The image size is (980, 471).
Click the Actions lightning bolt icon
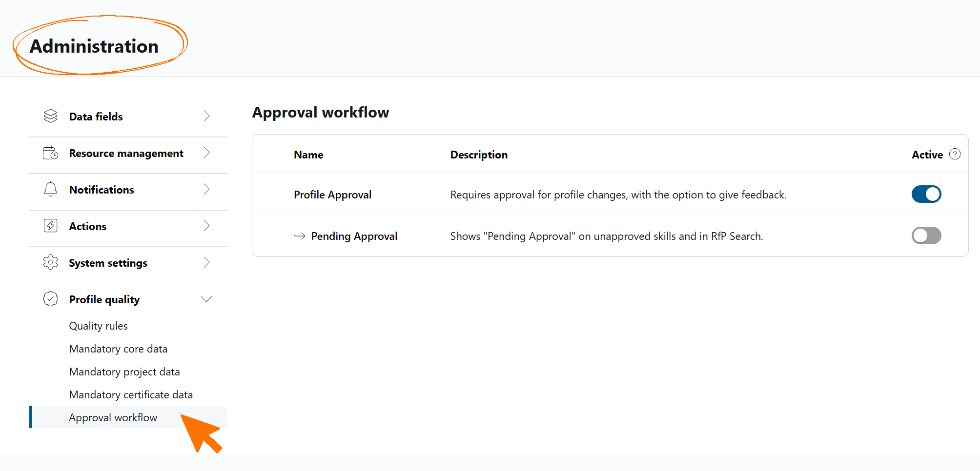[51, 226]
